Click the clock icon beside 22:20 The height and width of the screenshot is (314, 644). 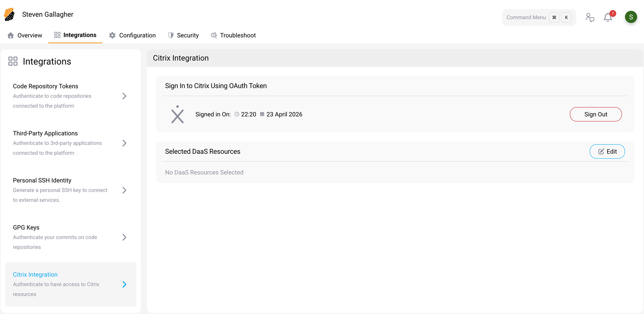pyautogui.click(x=237, y=114)
